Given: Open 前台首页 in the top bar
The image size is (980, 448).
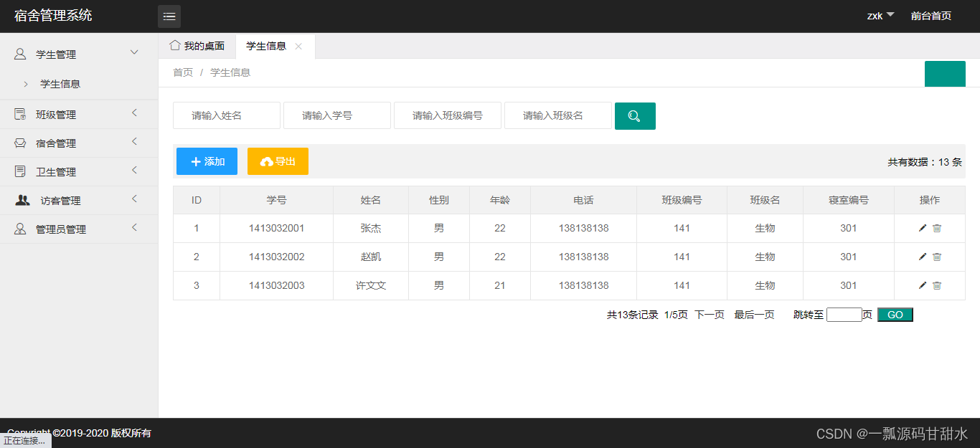Looking at the screenshot, I should [x=930, y=15].
